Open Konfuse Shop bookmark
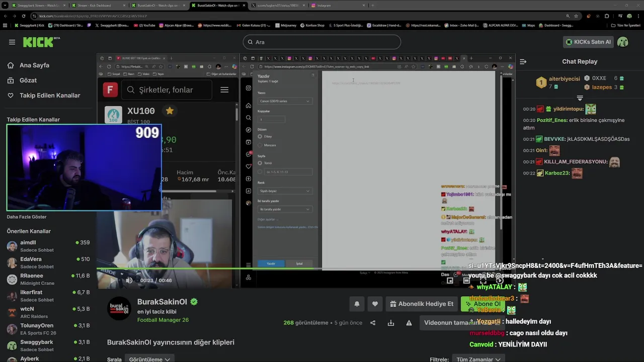This screenshot has width=644, height=362. (x=312, y=25)
